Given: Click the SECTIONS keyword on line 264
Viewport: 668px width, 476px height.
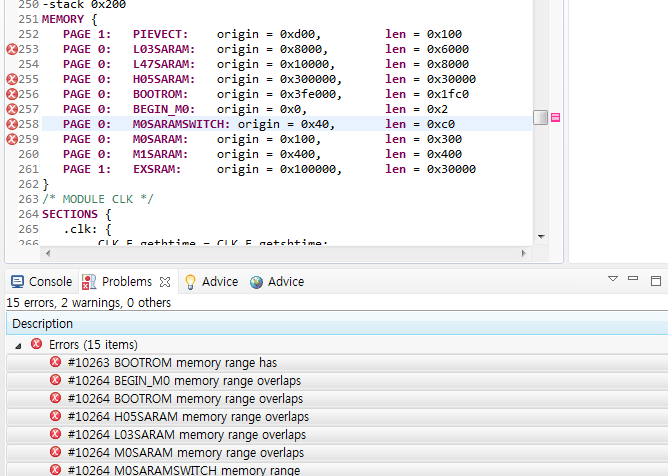Looking at the screenshot, I should pyautogui.click(x=70, y=214).
